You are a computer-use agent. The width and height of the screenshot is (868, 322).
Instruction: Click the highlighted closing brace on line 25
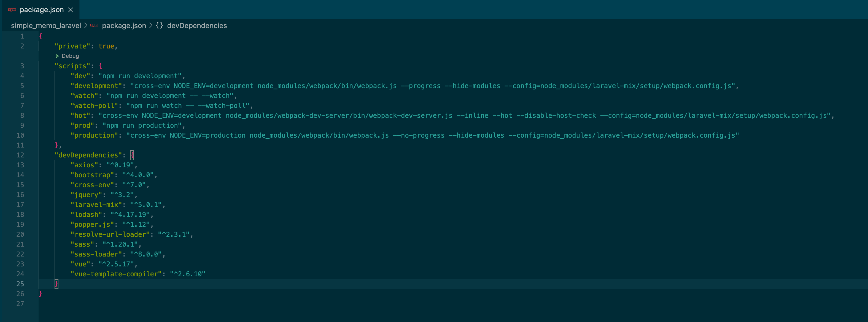pos(56,284)
